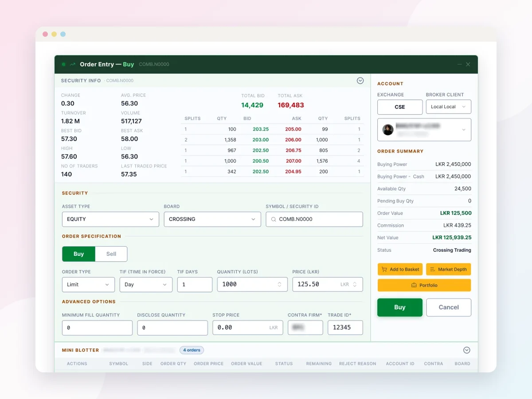532x399 pixels.
Task: Click the Trade ID field
Action: pyautogui.click(x=345, y=328)
